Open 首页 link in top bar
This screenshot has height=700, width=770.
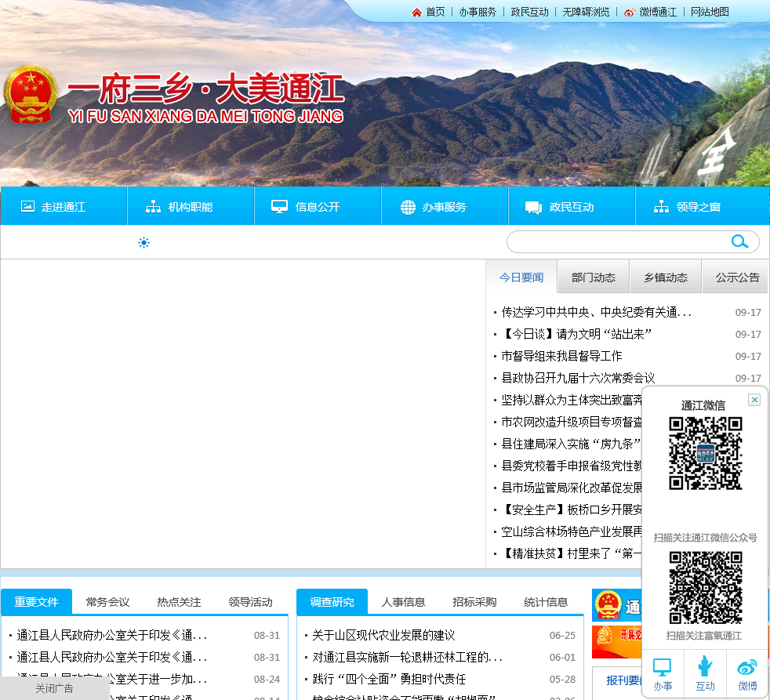tap(435, 13)
